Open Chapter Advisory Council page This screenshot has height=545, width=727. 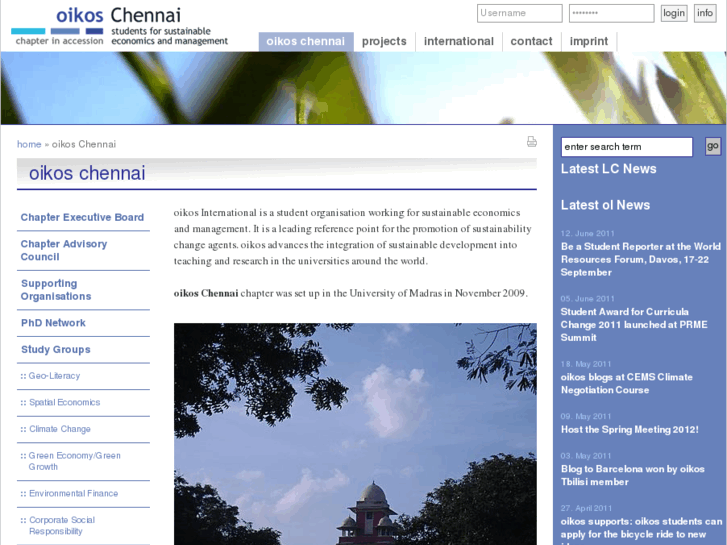(64, 250)
